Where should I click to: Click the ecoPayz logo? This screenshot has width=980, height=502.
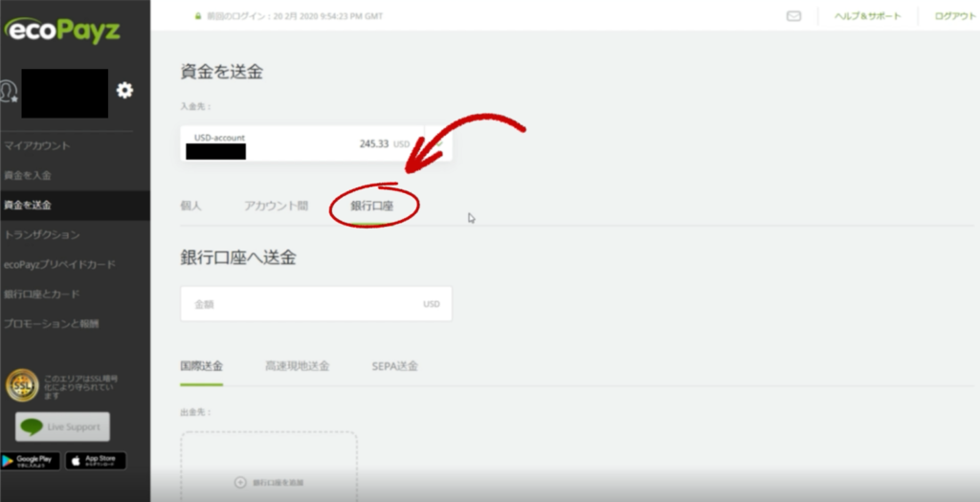tap(63, 30)
